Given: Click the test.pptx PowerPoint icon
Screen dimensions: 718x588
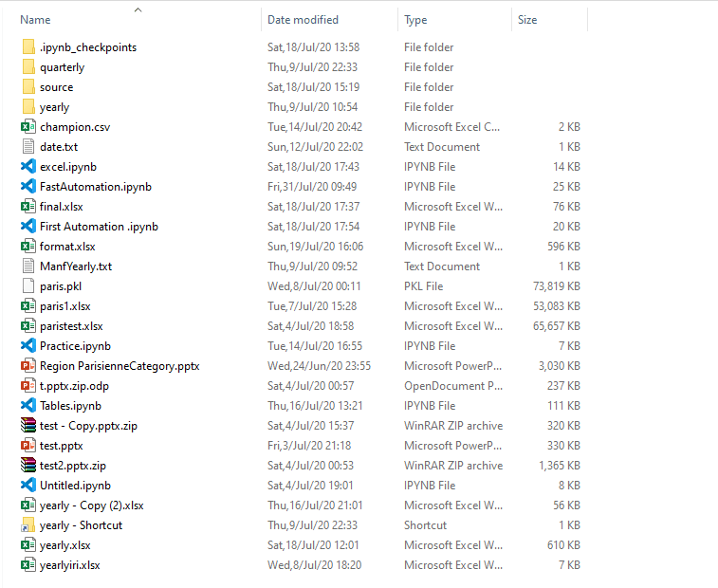Looking at the screenshot, I should [x=28, y=446].
